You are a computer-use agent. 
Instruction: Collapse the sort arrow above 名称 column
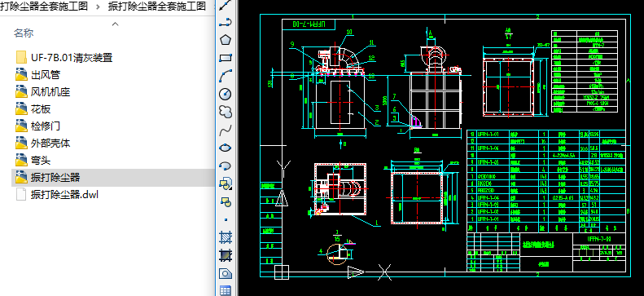coord(116,24)
